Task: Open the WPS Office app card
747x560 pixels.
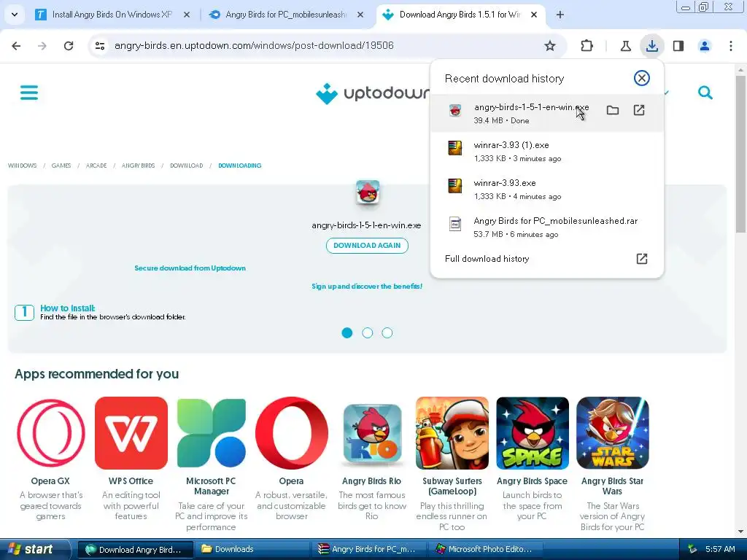Action: tap(131, 459)
